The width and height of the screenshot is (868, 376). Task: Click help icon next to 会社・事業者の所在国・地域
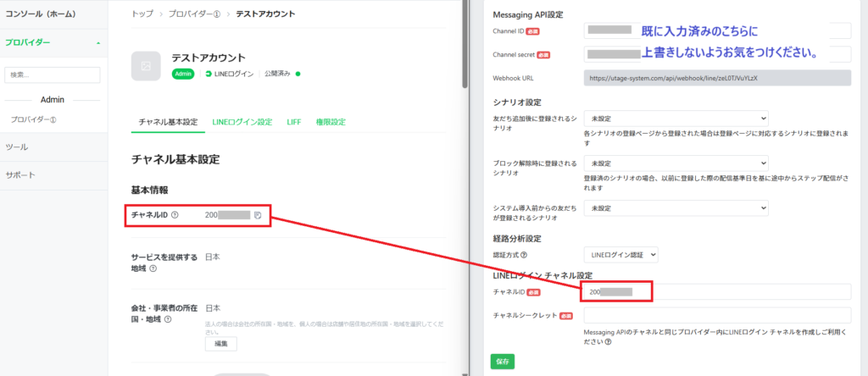(168, 319)
